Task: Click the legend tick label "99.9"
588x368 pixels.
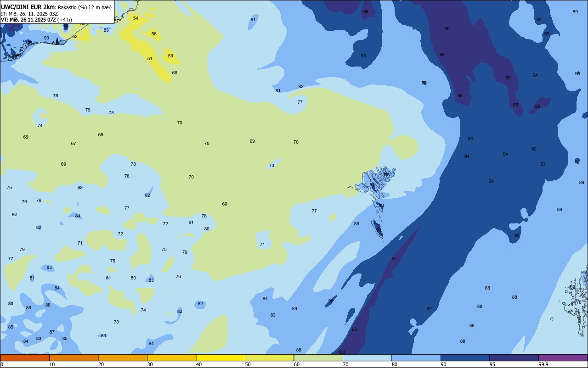Action: pyautogui.click(x=543, y=364)
